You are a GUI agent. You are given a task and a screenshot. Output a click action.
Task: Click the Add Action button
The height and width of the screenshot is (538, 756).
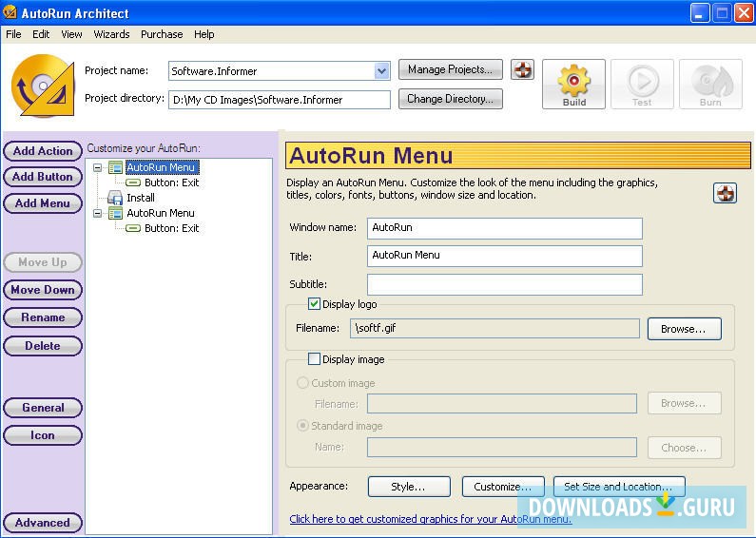click(x=43, y=151)
